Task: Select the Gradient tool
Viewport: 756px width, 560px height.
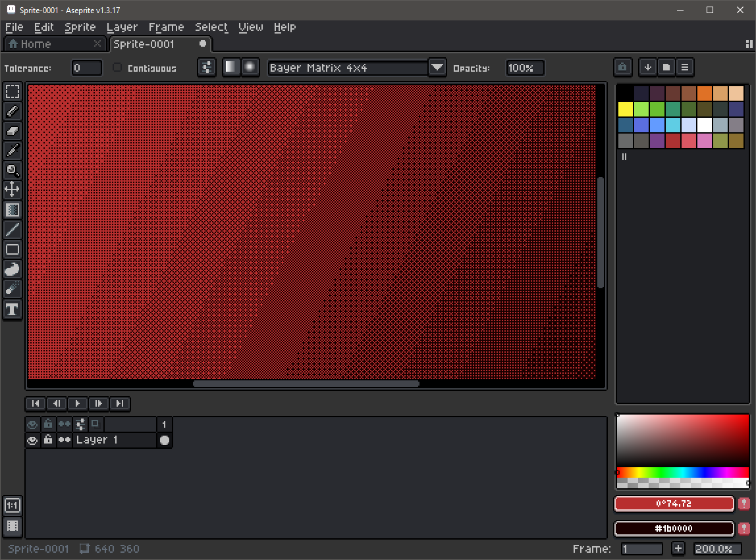Action: coord(12,210)
